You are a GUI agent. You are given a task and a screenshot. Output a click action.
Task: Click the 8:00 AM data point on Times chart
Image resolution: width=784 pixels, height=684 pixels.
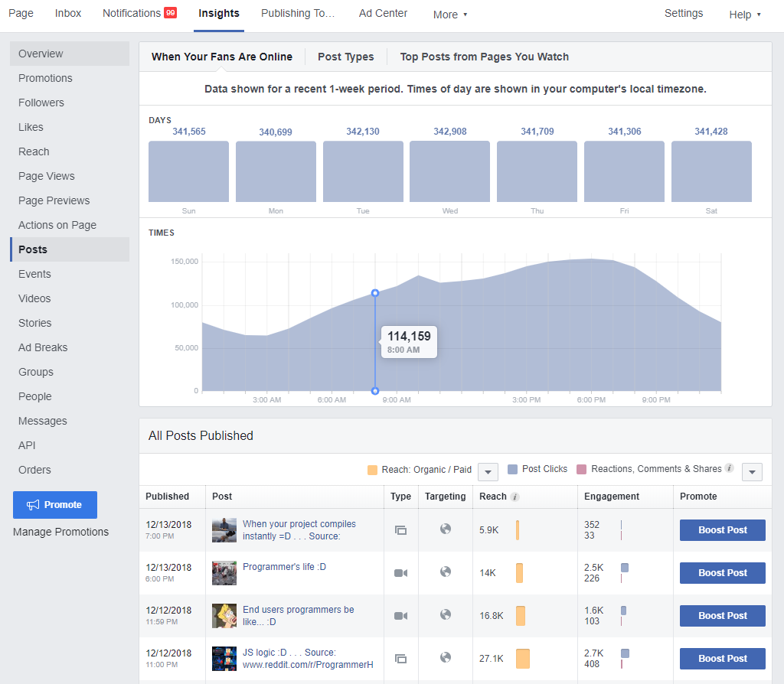(x=375, y=293)
